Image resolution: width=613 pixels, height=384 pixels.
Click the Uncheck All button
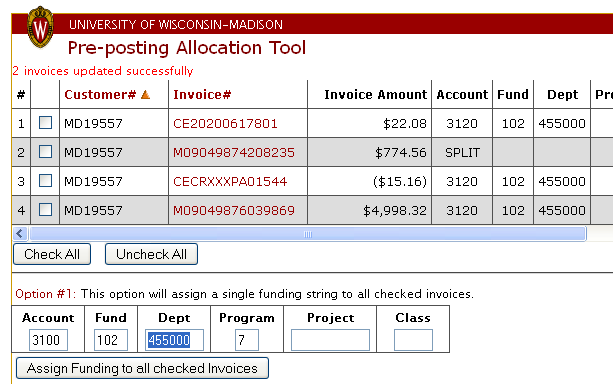click(x=151, y=254)
